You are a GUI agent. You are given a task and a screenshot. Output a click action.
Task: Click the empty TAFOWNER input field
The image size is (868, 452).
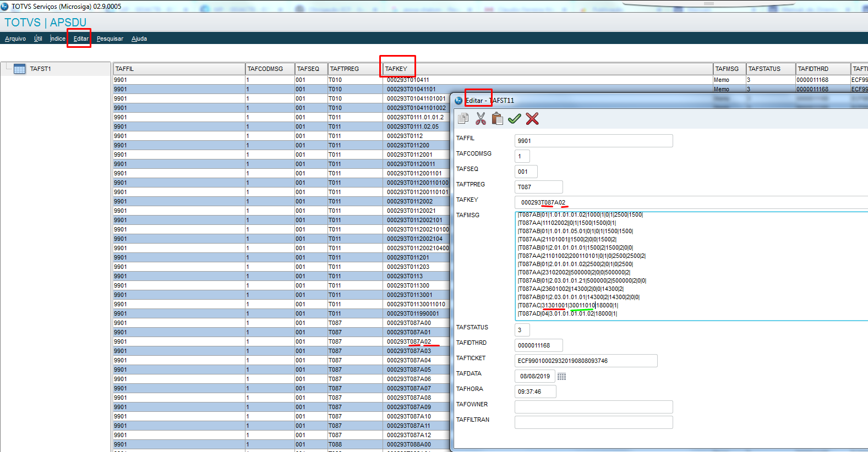(593, 407)
